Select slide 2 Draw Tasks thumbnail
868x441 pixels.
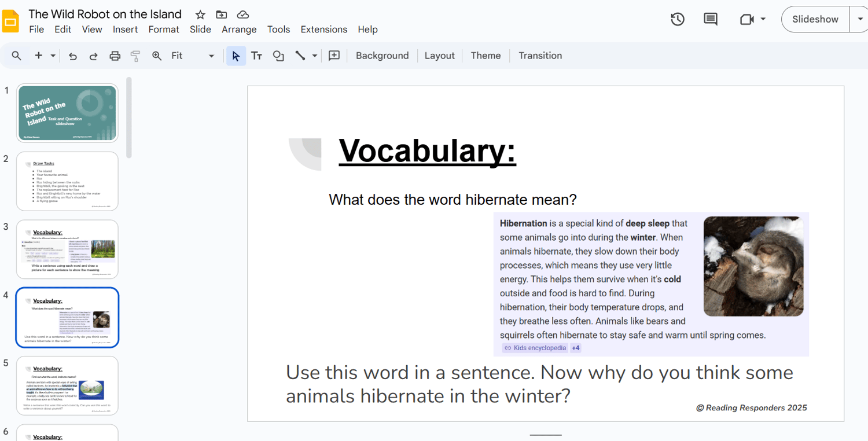pos(67,181)
